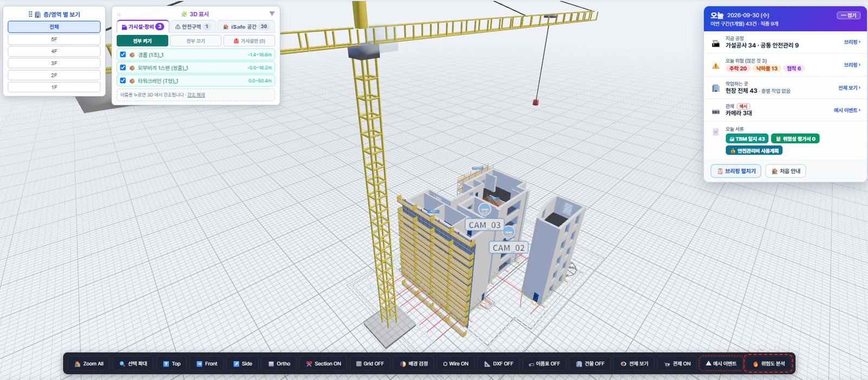868x380 pixels.
Task: Toggle DXF OFF overlay
Action: click(x=499, y=364)
